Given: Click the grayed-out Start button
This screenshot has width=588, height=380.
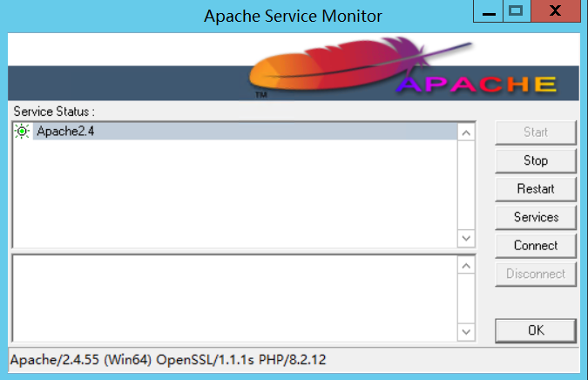Looking at the screenshot, I should [x=535, y=132].
